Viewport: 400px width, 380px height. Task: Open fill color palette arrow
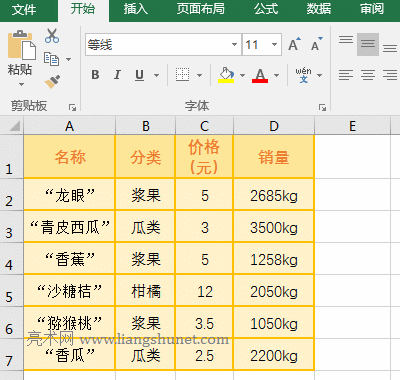click(x=242, y=75)
